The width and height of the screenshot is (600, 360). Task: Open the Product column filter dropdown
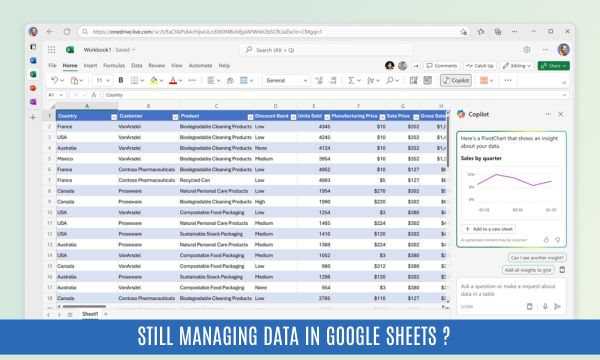click(250, 117)
